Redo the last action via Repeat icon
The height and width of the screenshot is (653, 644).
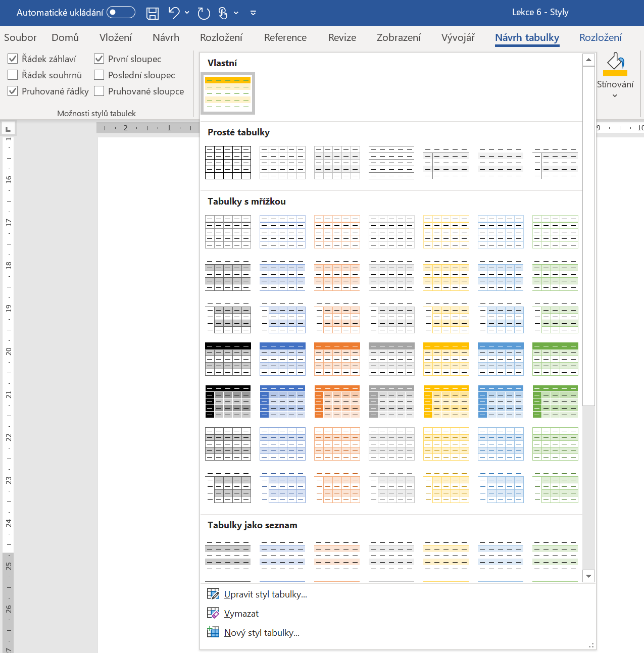pos(204,13)
